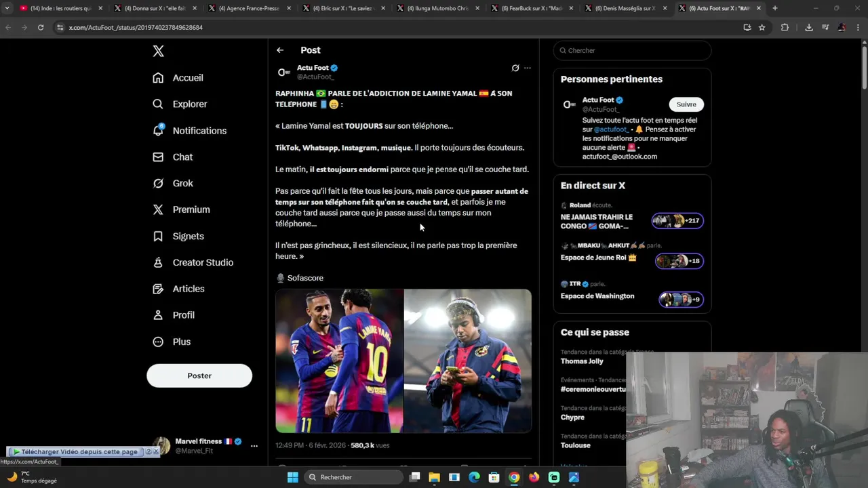Join Espace de Washington space
This screenshot has height=488, width=868.
click(632, 294)
